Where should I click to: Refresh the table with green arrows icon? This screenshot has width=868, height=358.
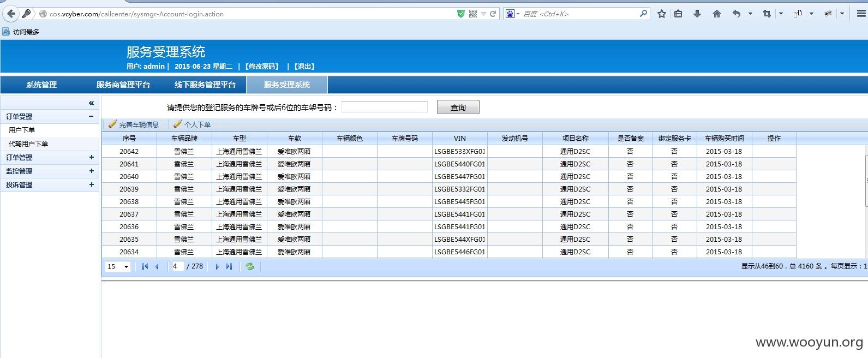tap(250, 267)
